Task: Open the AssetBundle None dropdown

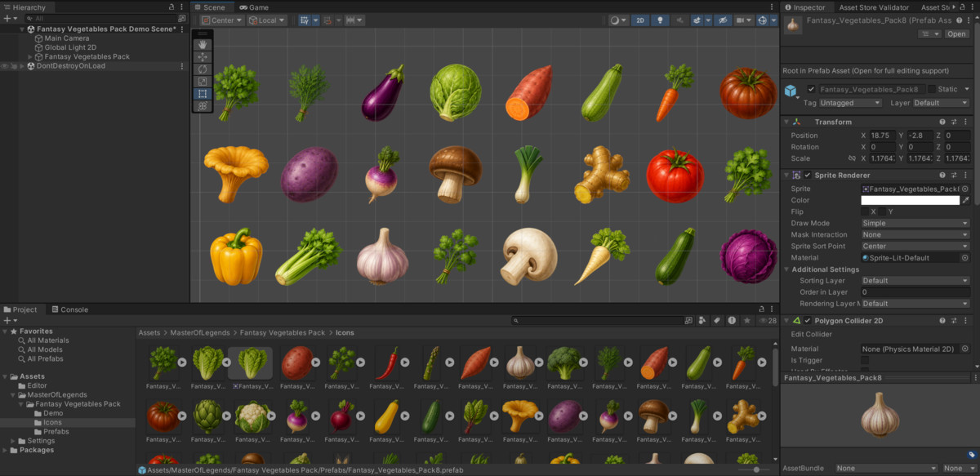Action: tap(886, 469)
